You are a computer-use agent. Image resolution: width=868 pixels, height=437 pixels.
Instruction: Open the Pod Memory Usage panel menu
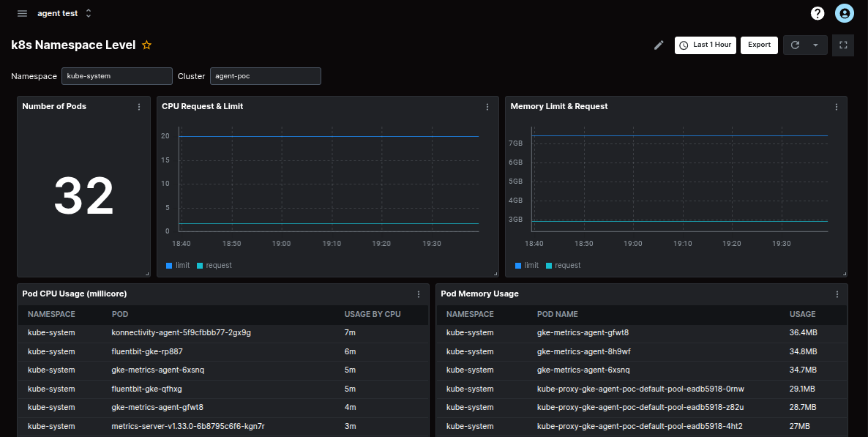pos(837,294)
